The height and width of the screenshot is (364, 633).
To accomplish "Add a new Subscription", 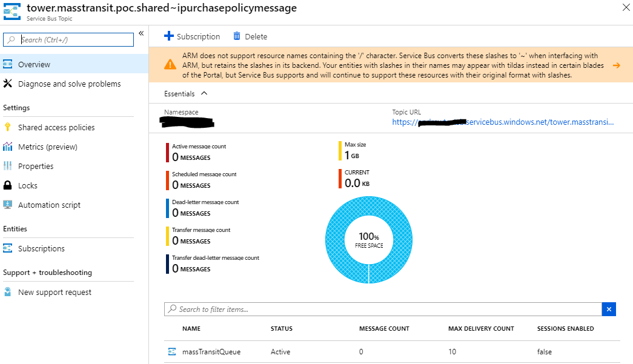I will (192, 36).
